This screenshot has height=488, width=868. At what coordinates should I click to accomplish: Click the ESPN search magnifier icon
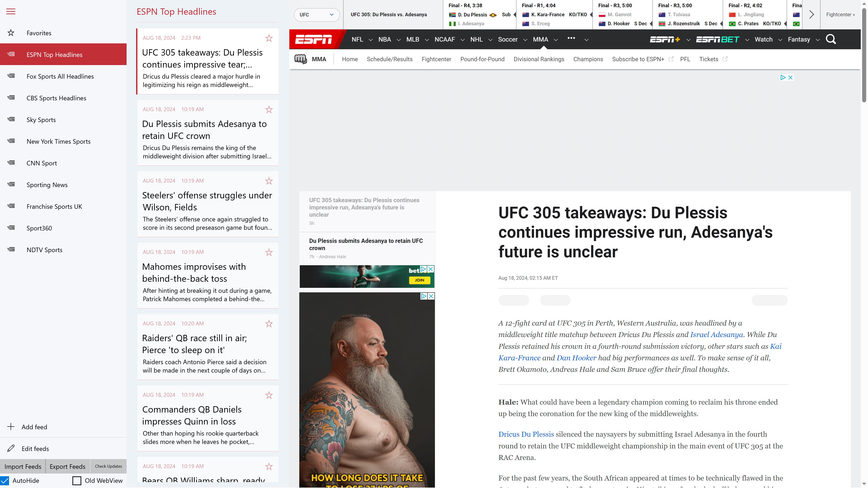coord(831,39)
